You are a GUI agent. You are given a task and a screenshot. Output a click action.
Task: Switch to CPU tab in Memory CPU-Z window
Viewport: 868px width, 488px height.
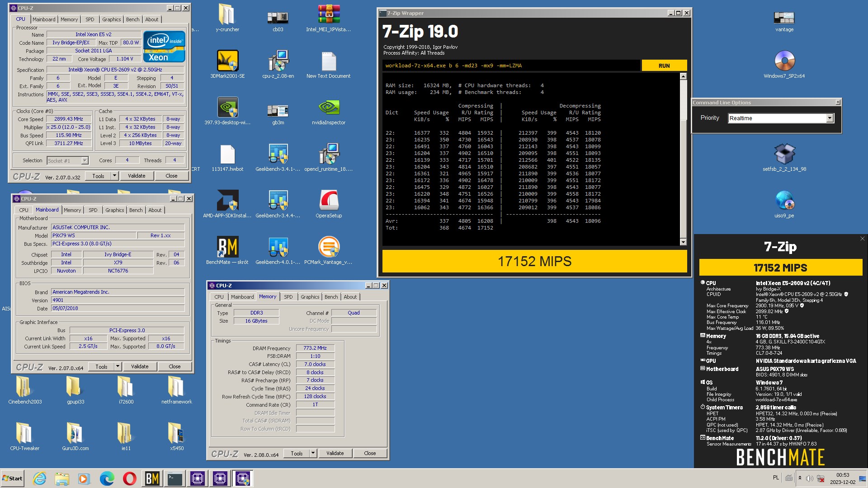tap(219, 297)
